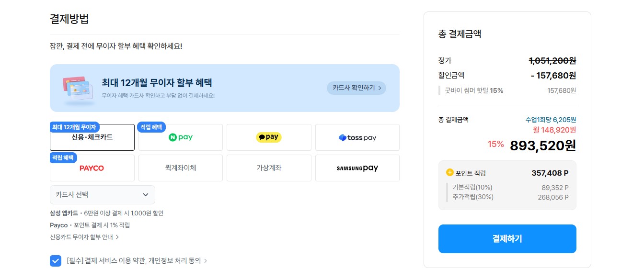Expand payment terms details arrow

coord(206,261)
